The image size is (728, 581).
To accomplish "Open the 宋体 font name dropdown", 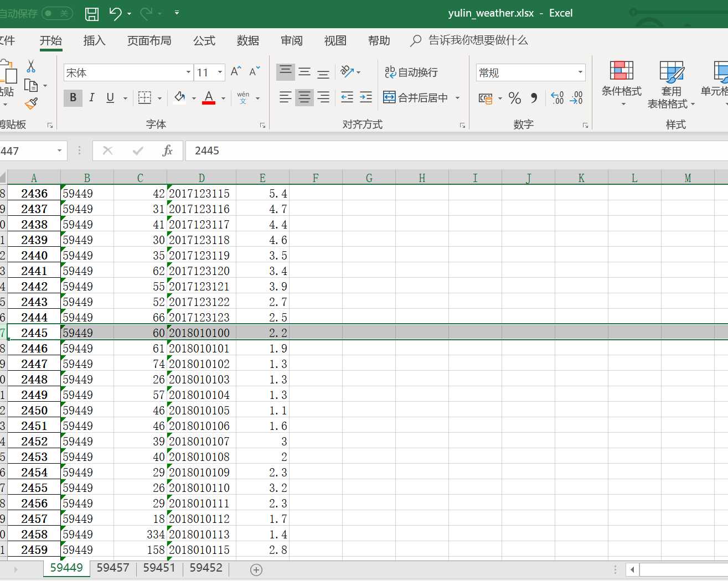I will point(188,72).
